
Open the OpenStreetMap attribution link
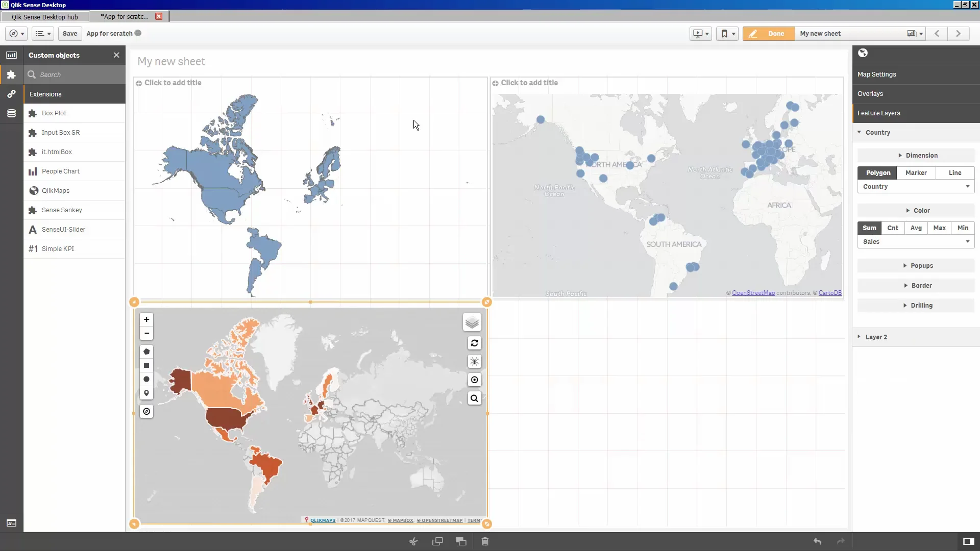coord(754,292)
